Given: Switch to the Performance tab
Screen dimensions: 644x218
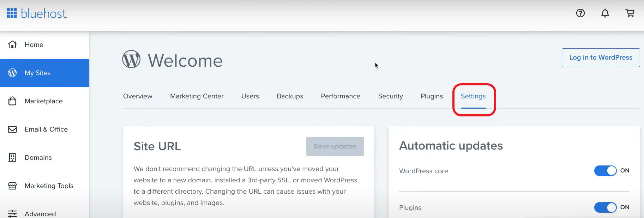Looking at the screenshot, I should 341,96.
